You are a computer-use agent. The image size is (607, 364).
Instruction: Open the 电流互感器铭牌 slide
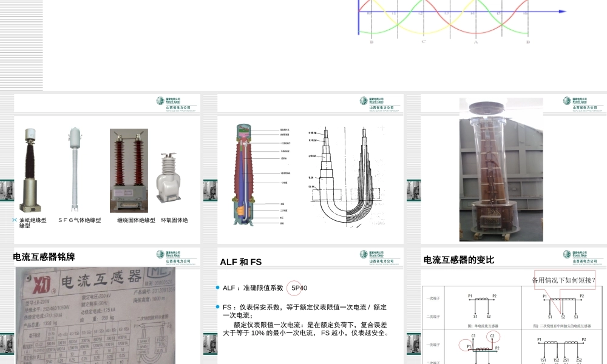click(101, 306)
